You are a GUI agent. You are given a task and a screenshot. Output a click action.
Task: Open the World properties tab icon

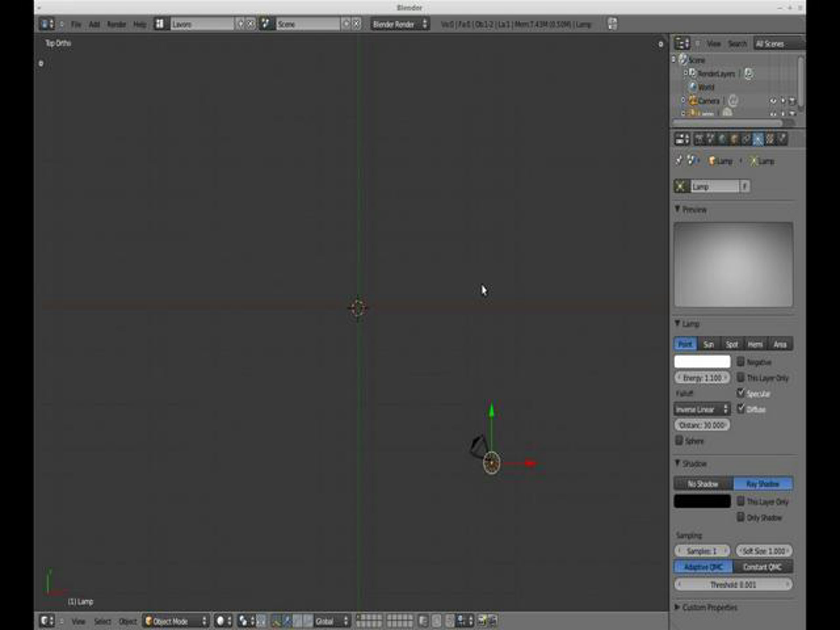pyautogui.click(x=723, y=139)
